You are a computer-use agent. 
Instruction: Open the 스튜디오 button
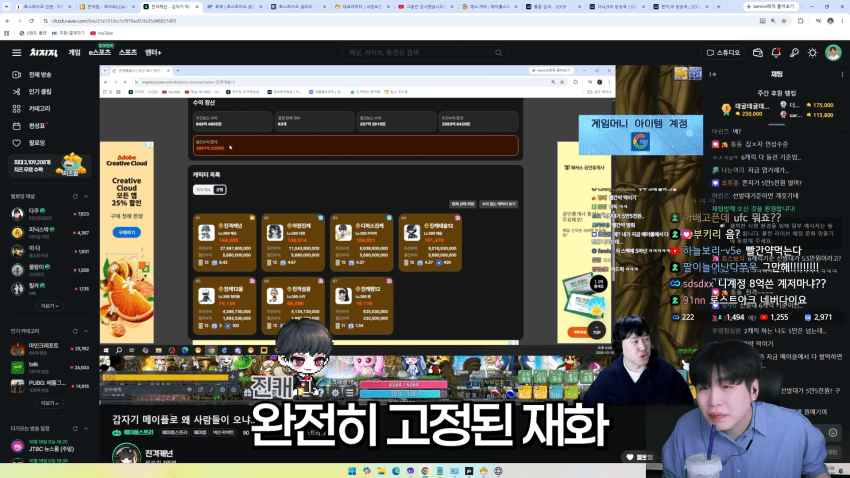[x=723, y=53]
